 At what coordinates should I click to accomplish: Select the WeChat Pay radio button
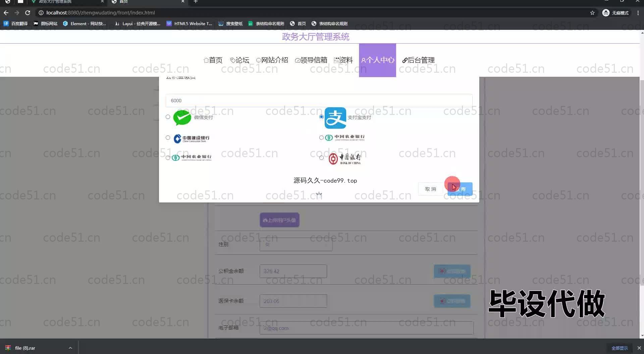(x=168, y=117)
